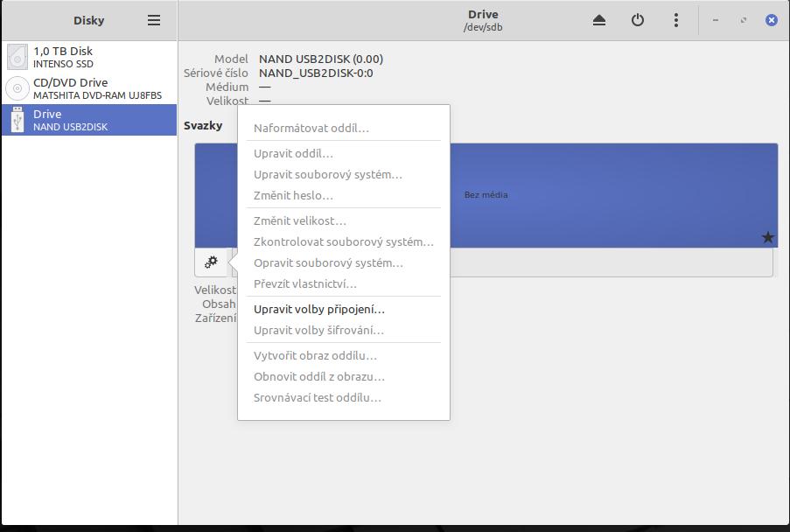Image resolution: width=790 pixels, height=532 pixels.
Task: Close the Disks window with blue X
Action: 771,20
